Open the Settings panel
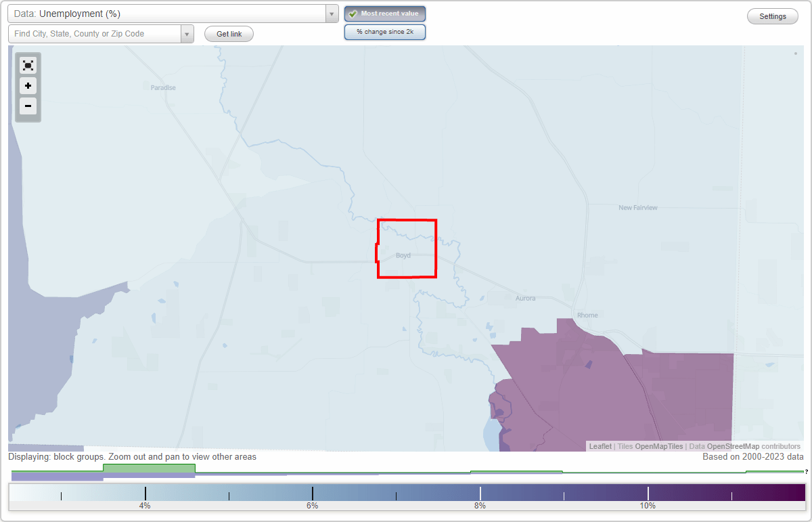Image resolution: width=812 pixels, height=522 pixels. coord(772,16)
